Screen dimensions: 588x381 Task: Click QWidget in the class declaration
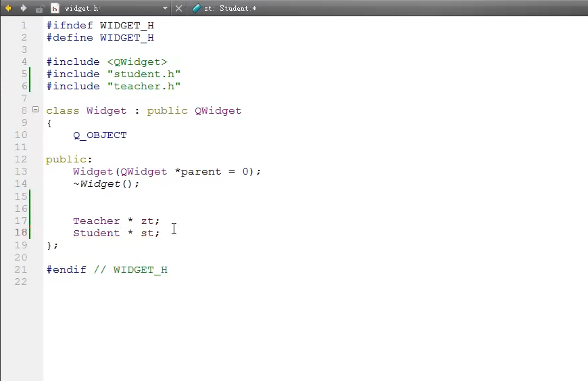pyautogui.click(x=218, y=111)
